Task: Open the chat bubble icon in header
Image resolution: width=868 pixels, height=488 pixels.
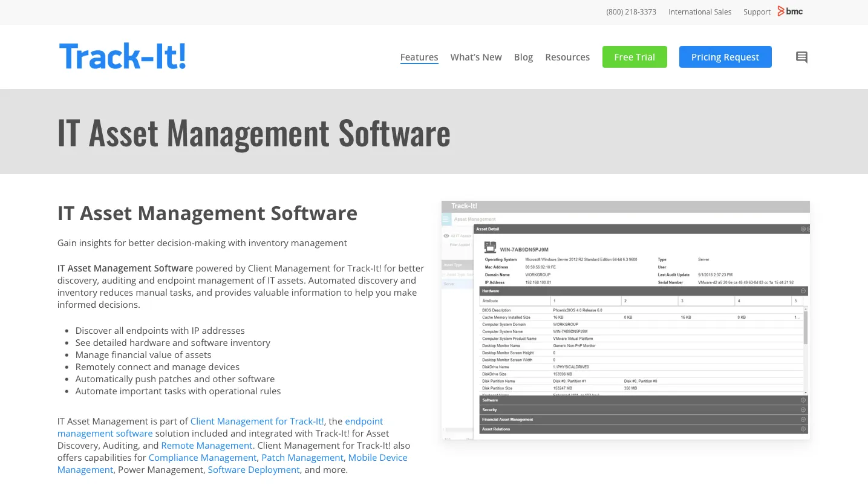Action: (x=801, y=57)
